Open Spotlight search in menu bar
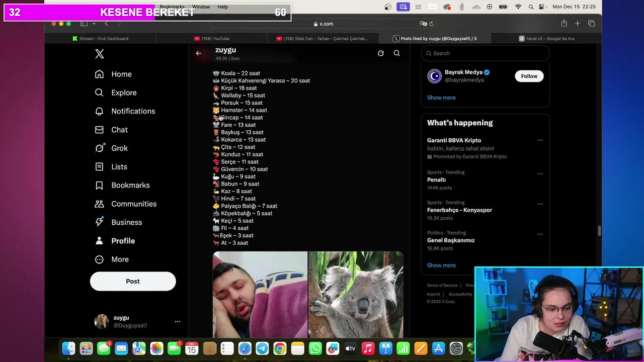 click(531, 7)
